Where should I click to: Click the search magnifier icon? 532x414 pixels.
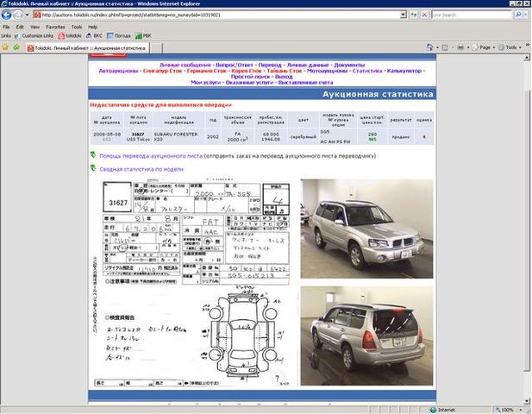518,15
